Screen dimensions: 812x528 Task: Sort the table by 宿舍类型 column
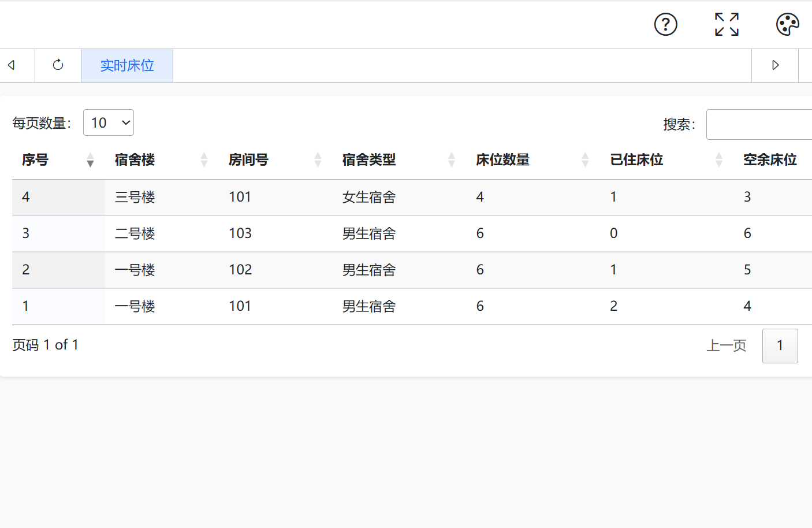[x=400, y=160]
